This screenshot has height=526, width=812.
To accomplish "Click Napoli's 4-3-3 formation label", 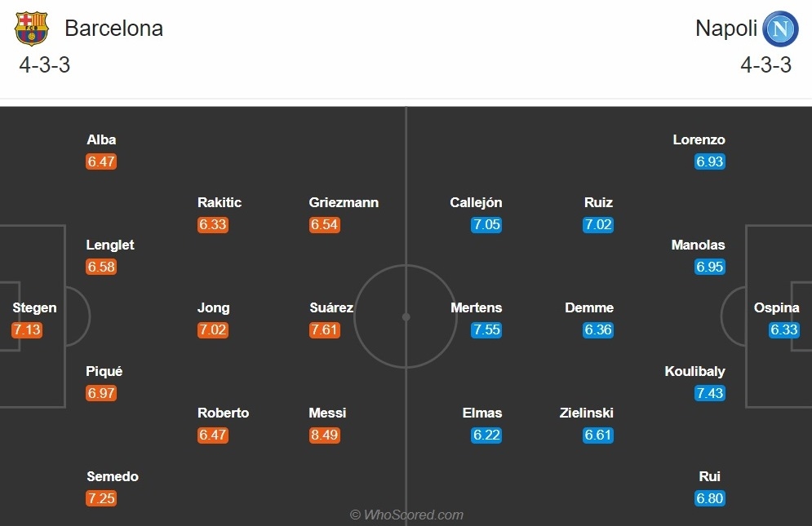I will pos(766,65).
